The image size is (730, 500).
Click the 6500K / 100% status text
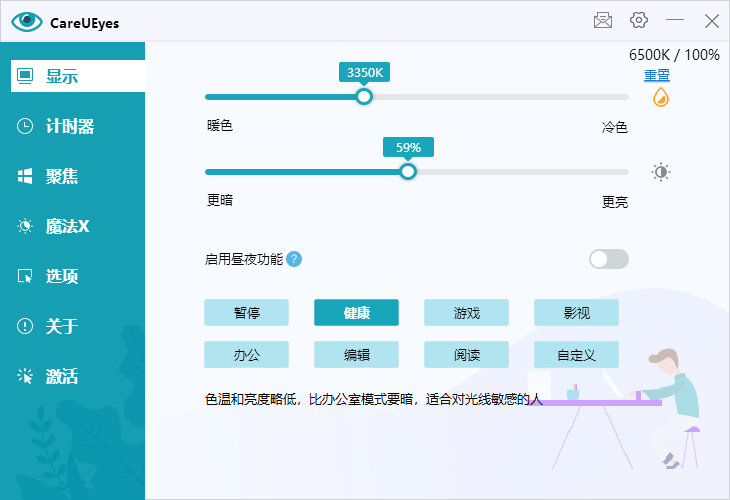(674, 55)
